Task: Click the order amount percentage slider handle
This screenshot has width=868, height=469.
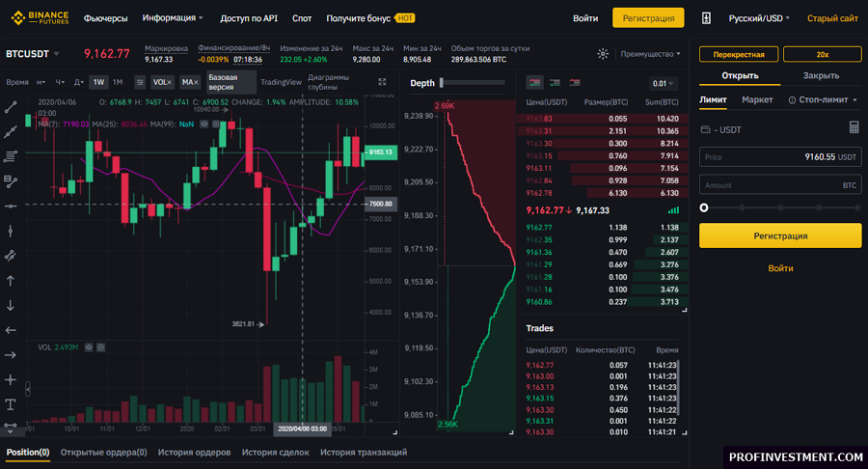Action: (x=704, y=207)
